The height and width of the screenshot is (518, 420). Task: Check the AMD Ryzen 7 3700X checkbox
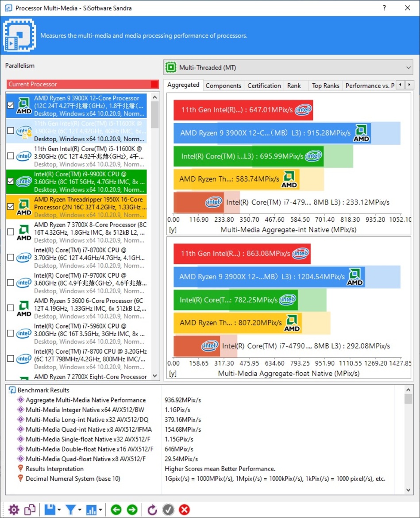click(x=11, y=232)
